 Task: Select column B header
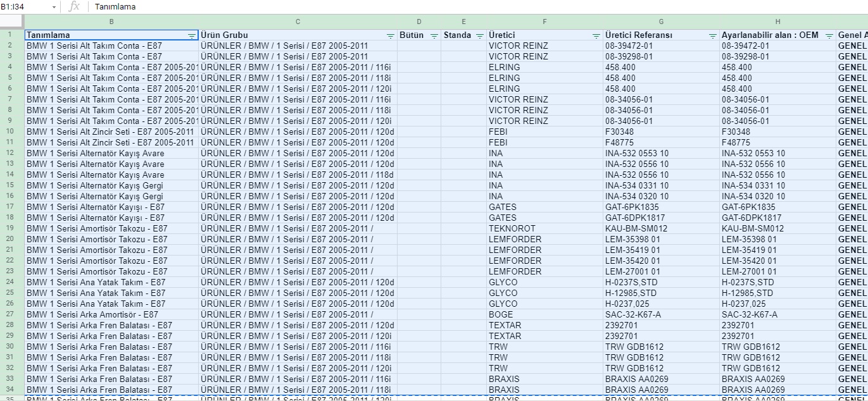pyautogui.click(x=111, y=22)
